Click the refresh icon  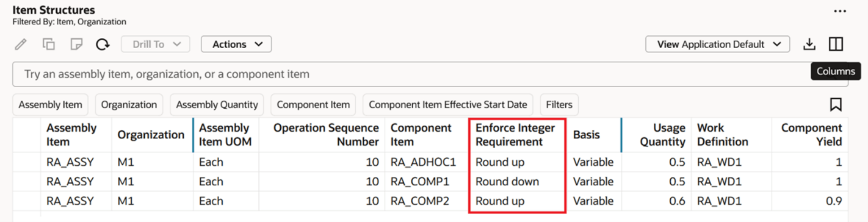point(103,45)
